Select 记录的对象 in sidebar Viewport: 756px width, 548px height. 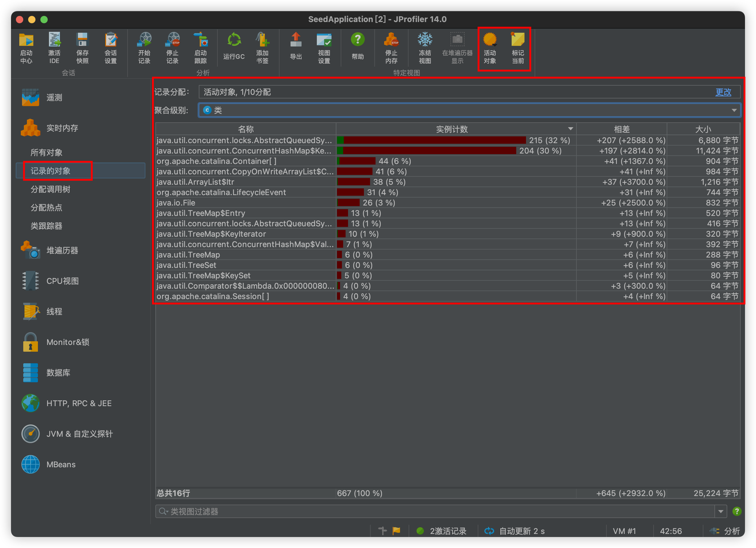pyautogui.click(x=50, y=171)
